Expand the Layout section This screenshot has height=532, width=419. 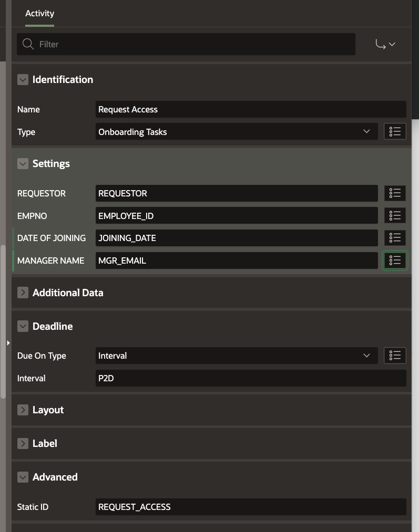coord(23,410)
